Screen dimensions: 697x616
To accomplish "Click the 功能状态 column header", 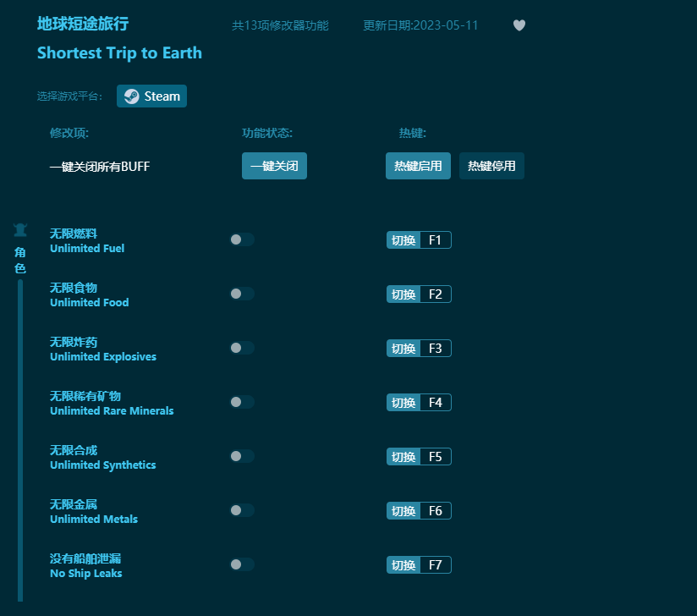I will [x=267, y=133].
